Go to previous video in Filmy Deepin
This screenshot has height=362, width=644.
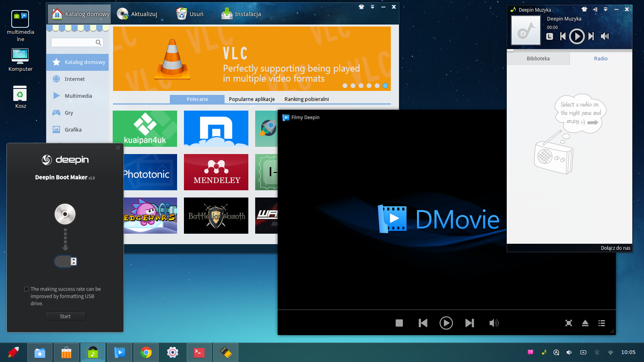(x=423, y=323)
